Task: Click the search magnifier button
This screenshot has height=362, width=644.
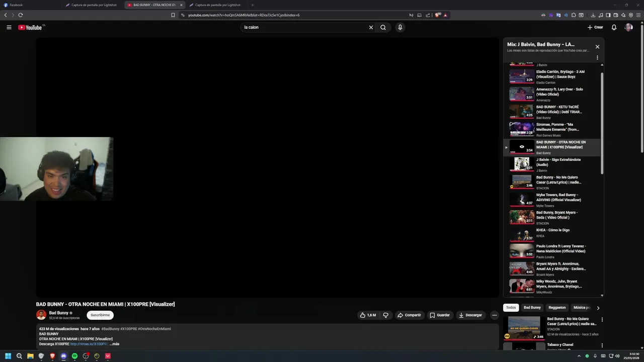Action: click(383, 28)
